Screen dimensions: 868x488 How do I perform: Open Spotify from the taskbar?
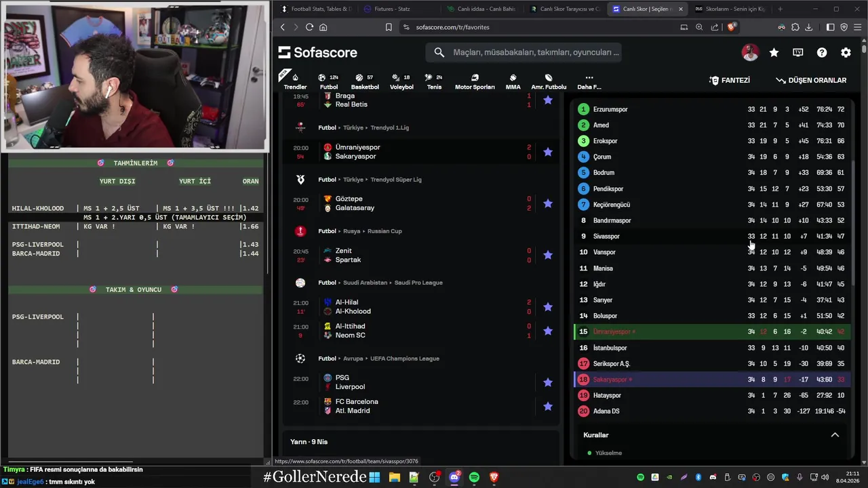point(474,477)
